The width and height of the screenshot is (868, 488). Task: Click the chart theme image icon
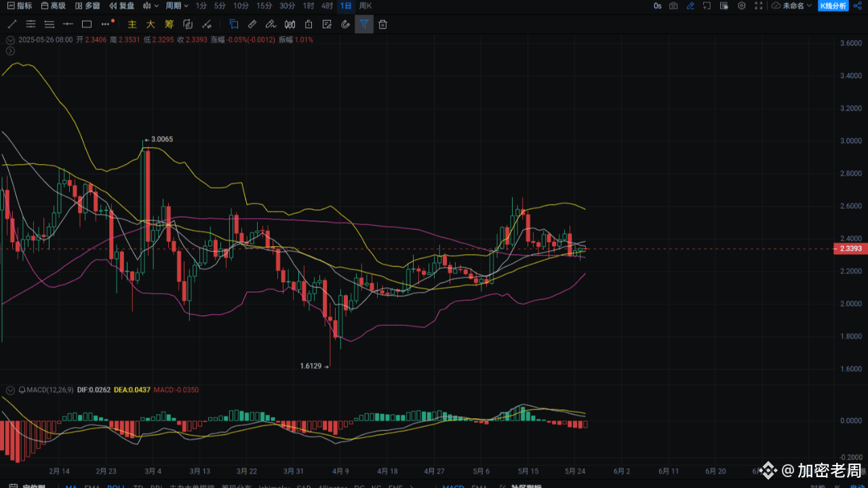724,5
